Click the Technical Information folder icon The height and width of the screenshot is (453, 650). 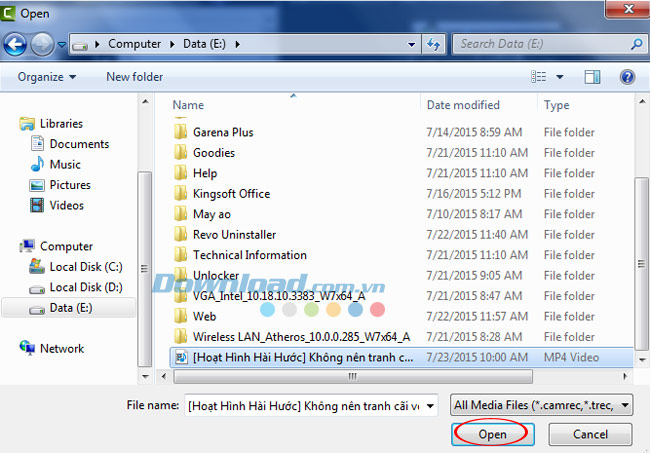[180, 255]
